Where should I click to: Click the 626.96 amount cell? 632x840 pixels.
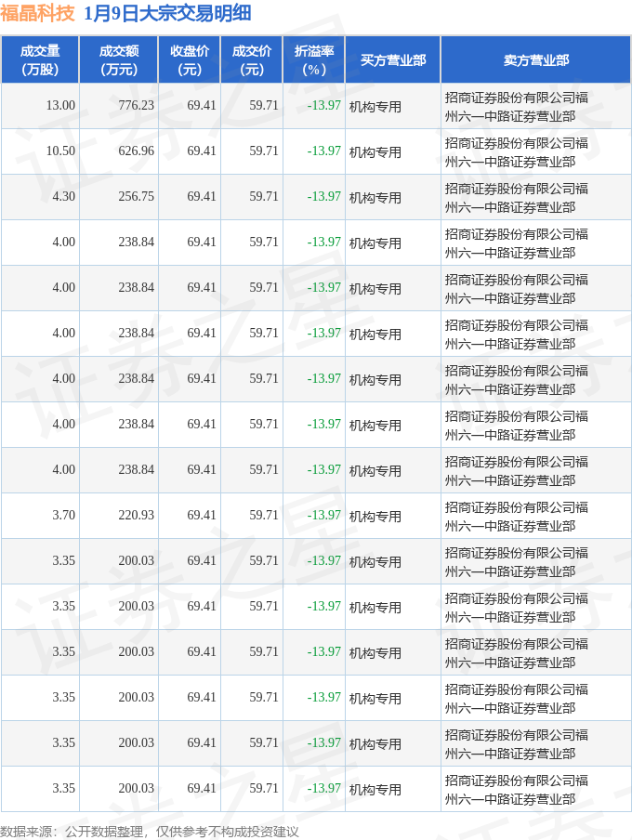click(x=136, y=151)
